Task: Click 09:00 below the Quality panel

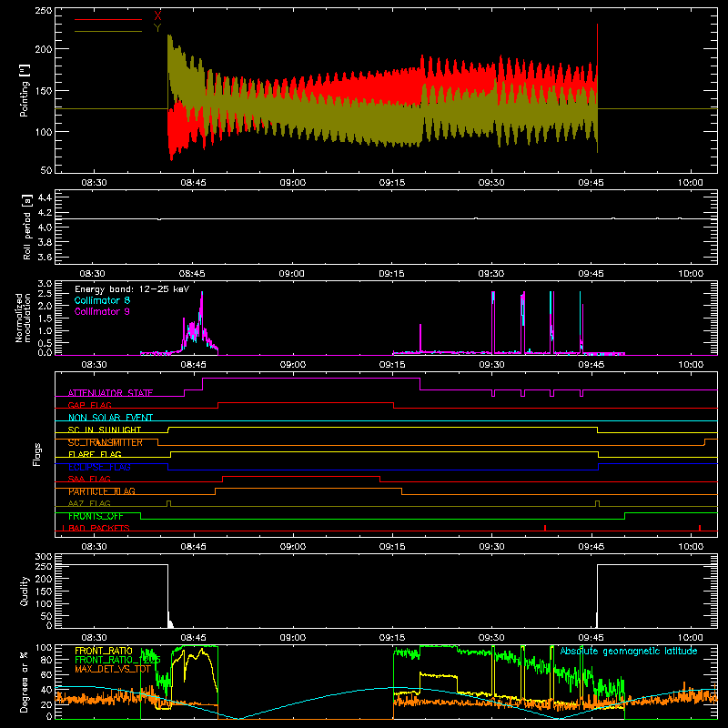Action: tap(292, 638)
